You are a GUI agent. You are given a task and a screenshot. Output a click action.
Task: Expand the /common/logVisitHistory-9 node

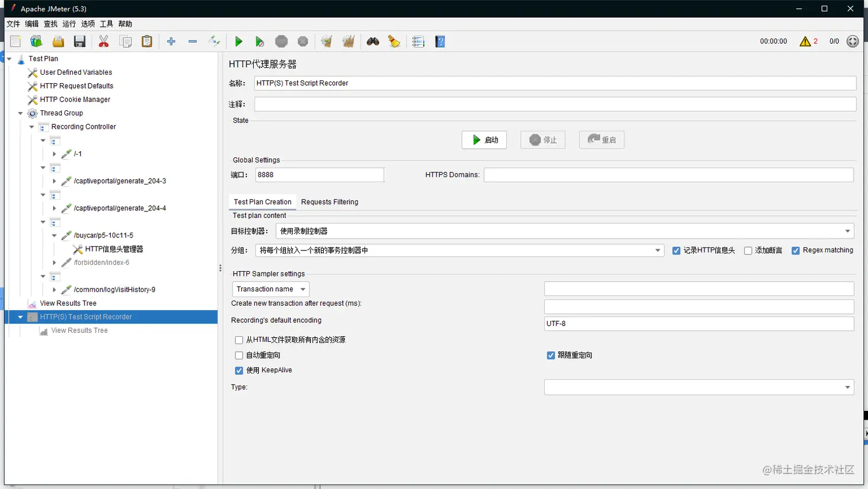tap(55, 290)
